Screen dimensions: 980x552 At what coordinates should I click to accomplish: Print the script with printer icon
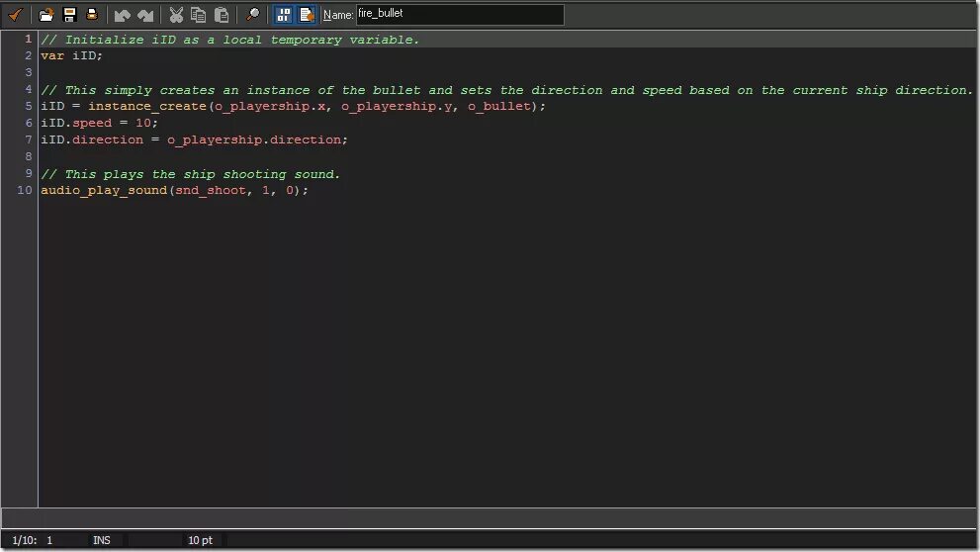(92, 15)
